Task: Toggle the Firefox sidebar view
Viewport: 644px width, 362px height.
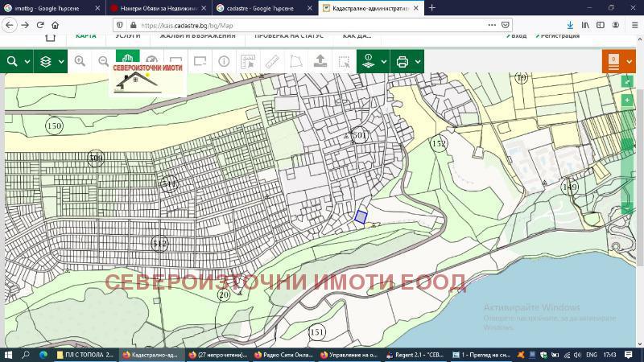Action: 601,25
